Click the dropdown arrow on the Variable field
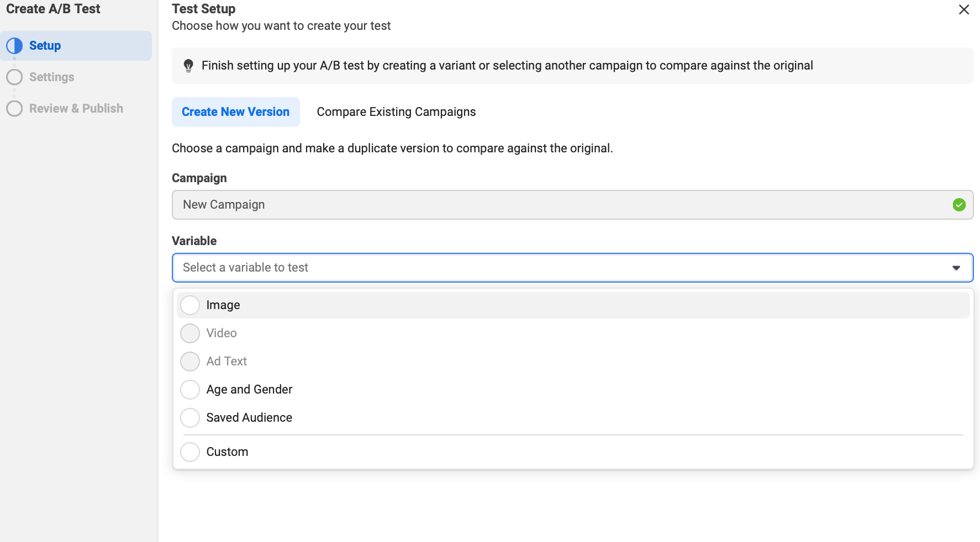 point(957,268)
